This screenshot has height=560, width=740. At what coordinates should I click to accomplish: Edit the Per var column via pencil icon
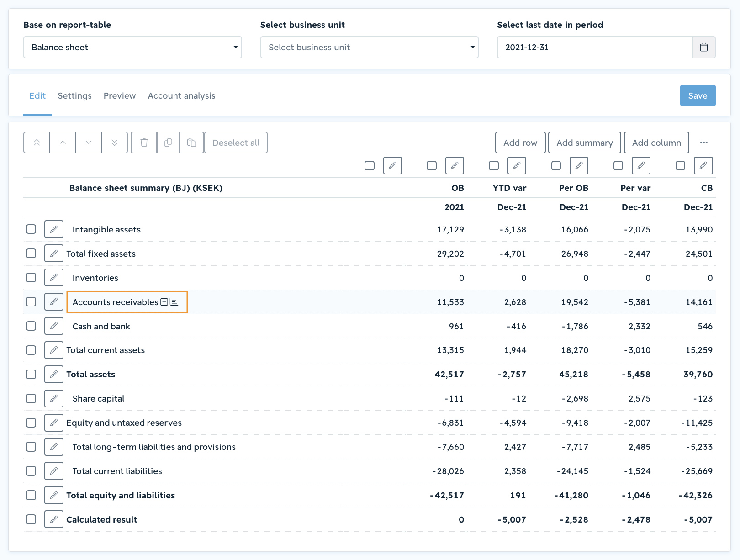tap(641, 165)
